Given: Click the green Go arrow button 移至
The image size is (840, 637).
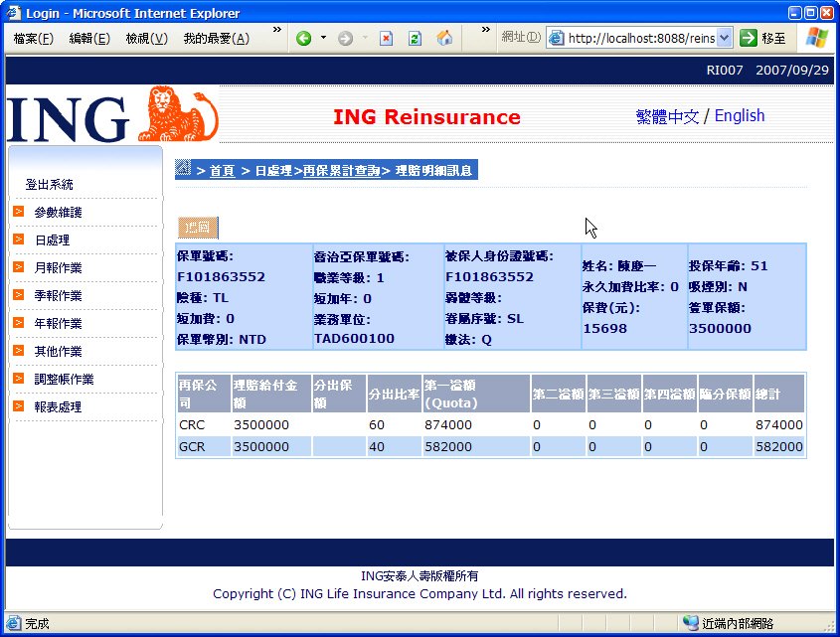Looking at the screenshot, I should [x=762, y=38].
